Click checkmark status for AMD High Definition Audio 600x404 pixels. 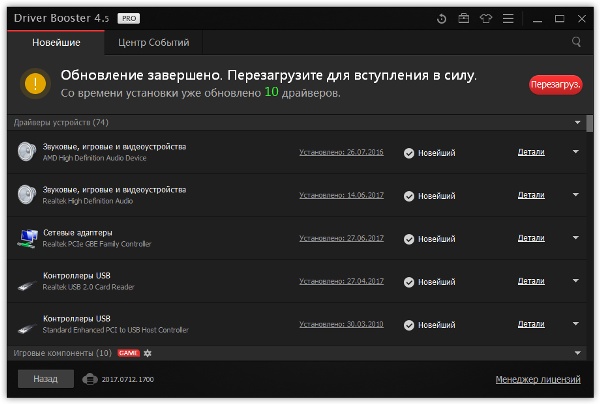click(409, 153)
